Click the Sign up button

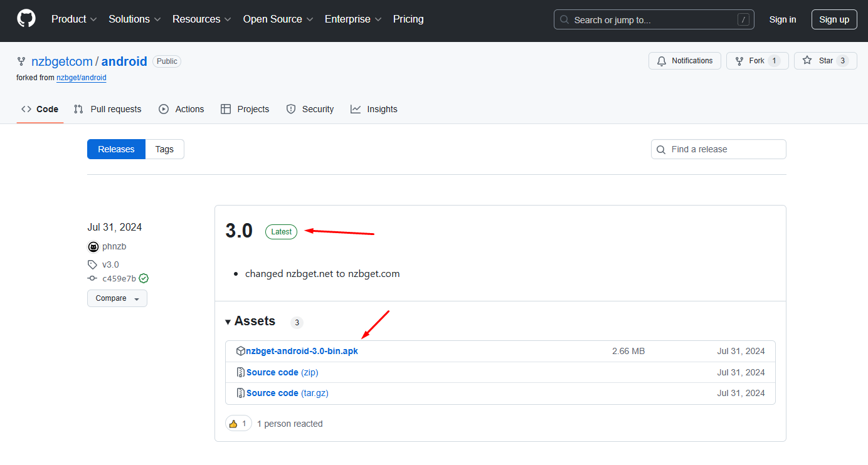[x=834, y=19]
